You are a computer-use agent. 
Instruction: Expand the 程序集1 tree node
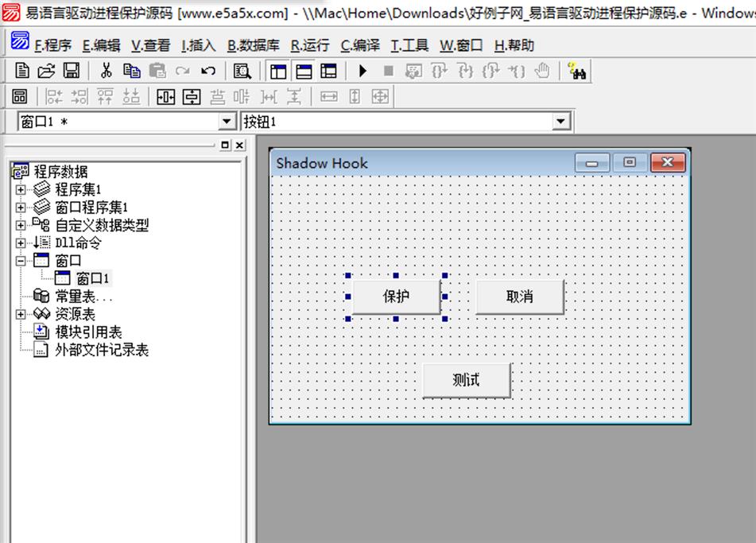click(x=20, y=190)
